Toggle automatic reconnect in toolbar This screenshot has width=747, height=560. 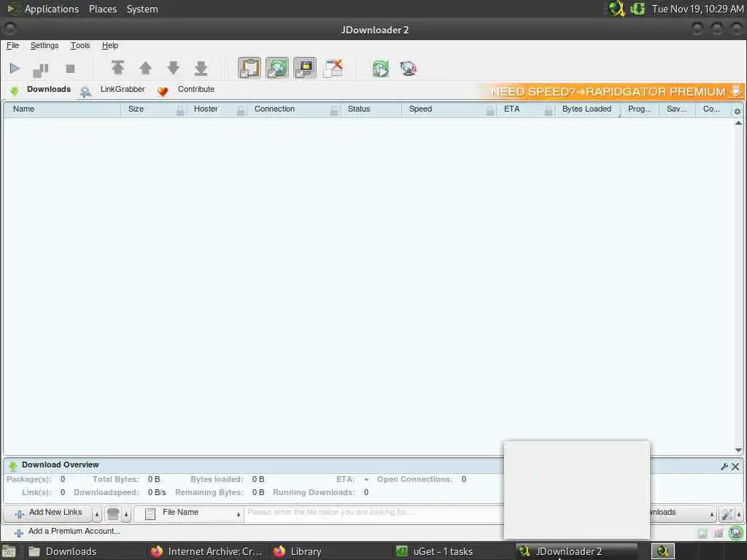point(277,68)
